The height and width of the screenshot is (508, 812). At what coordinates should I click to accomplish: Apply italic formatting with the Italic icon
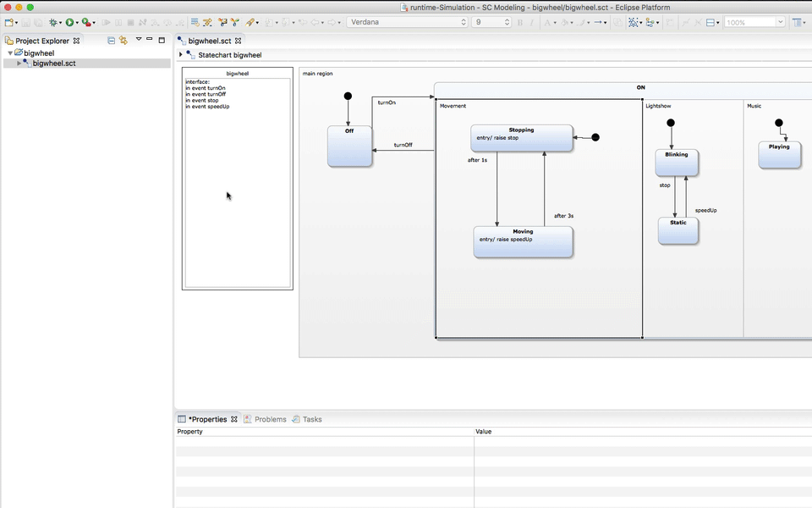532,23
